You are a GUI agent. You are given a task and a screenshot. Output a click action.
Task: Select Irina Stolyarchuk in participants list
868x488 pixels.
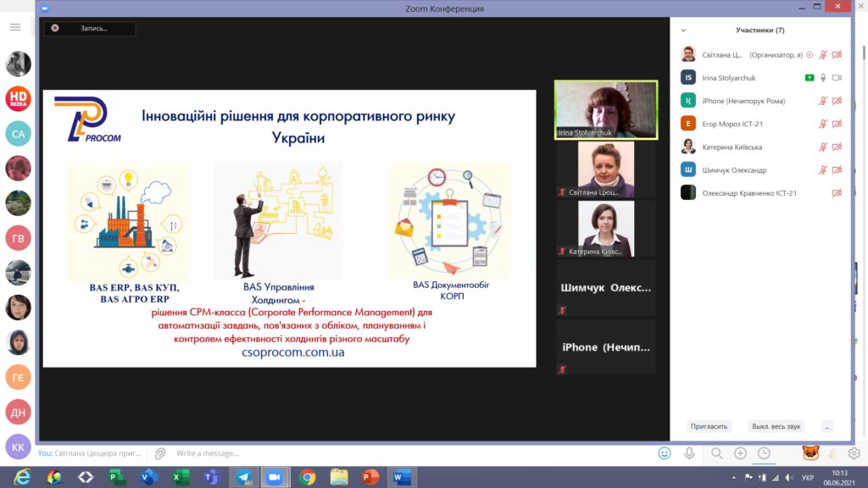(x=760, y=78)
